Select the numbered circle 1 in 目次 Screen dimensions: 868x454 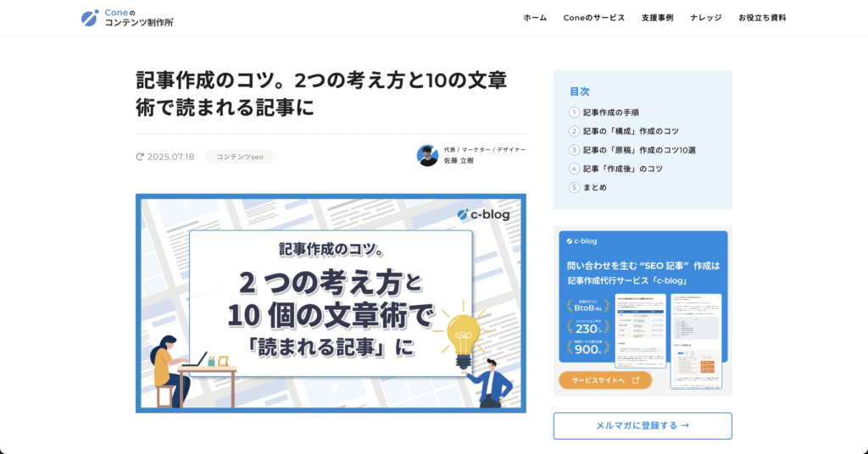point(574,113)
